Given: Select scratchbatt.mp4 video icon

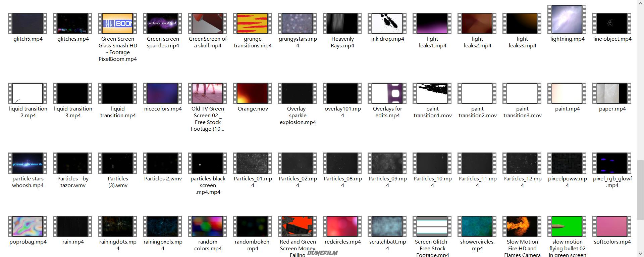Looking at the screenshot, I should tap(387, 226).
